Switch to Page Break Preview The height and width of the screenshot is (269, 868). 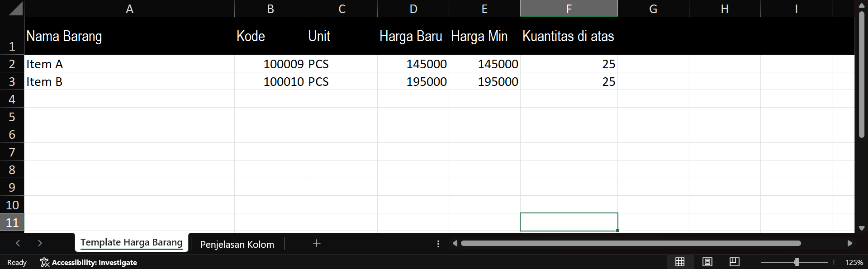(x=734, y=262)
